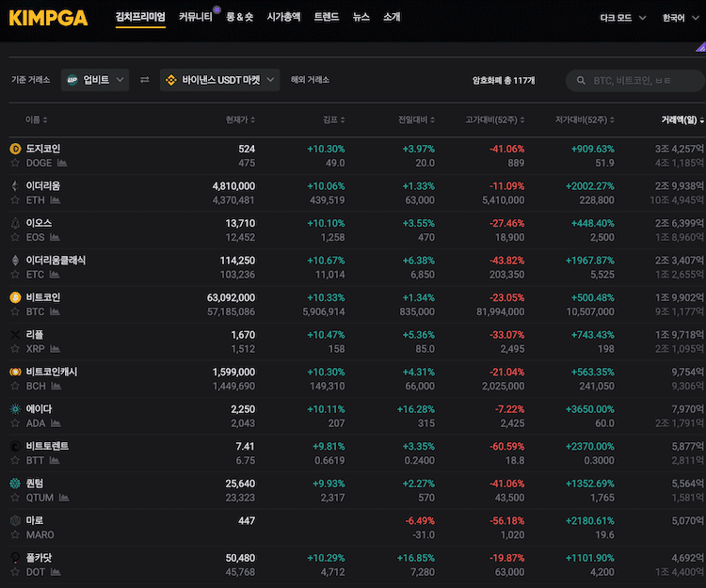
Task: Open the 다크 모드 theme dropdown
Action: [x=623, y=18]
